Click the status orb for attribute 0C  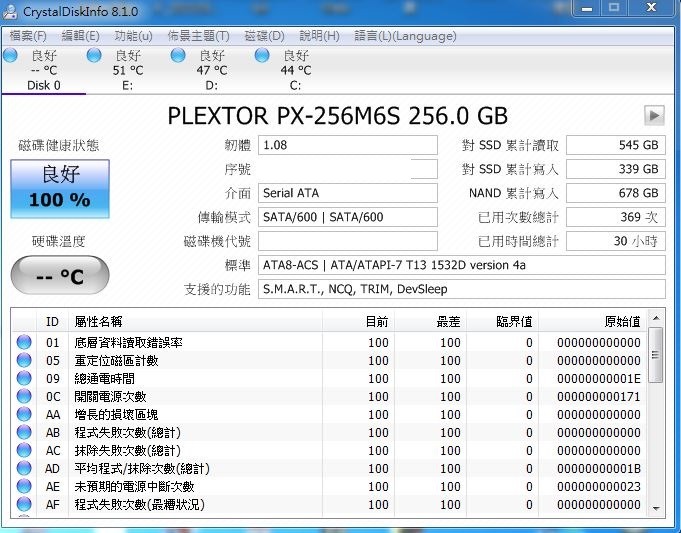(24, 396)
